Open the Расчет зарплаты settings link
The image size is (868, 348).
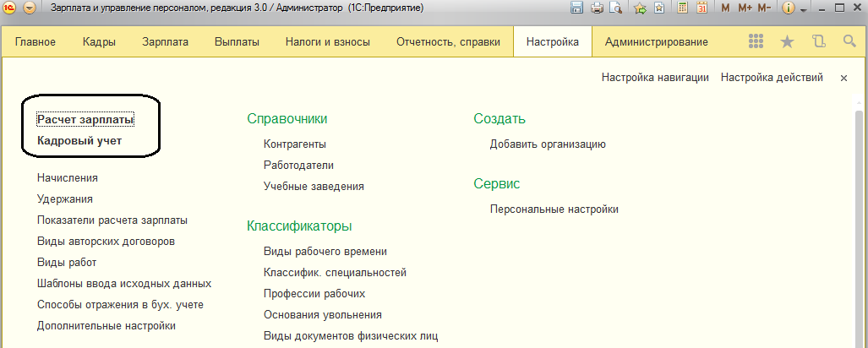coord(85,120)
